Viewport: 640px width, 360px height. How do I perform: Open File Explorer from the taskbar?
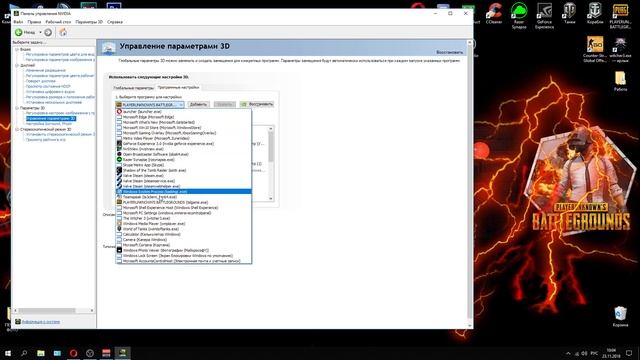[41, 353]
